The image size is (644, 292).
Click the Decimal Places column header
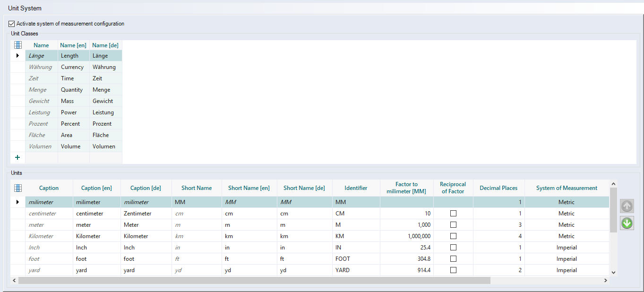click(x=498, y=188)
